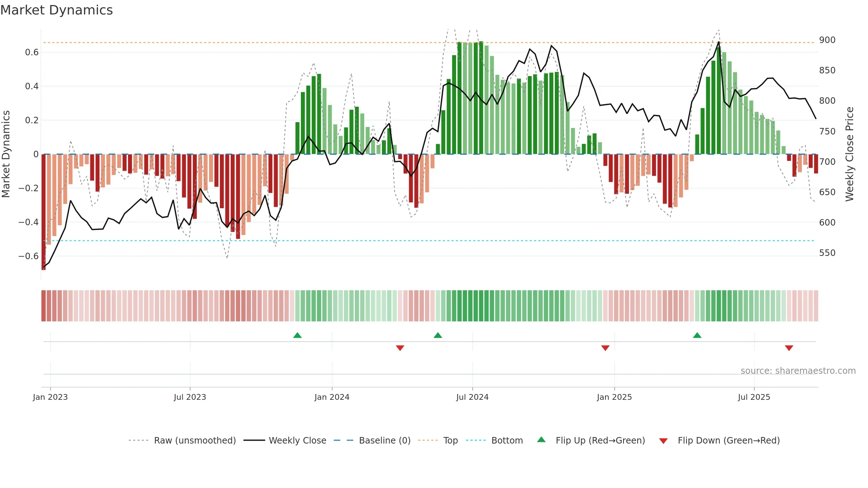Click the Jul 2023 axis label
868x488 pixels.
pyautogui.click(x=190, y=397)
